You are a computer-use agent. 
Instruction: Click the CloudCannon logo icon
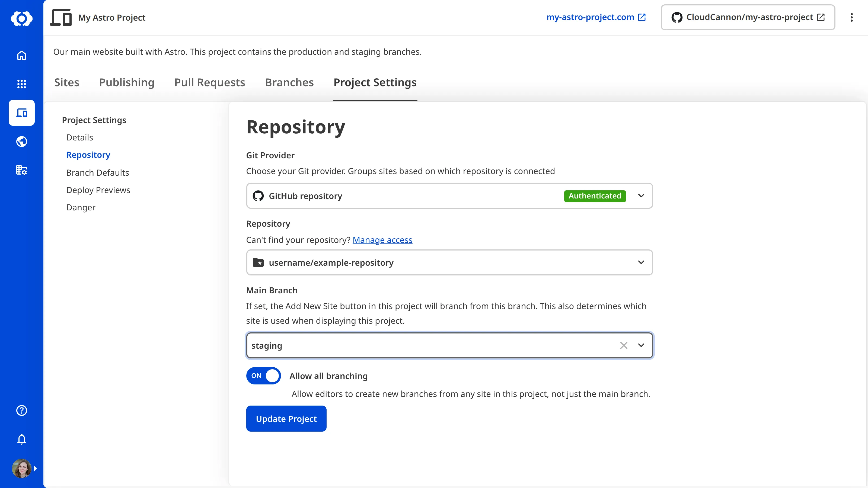coord(22,18)
